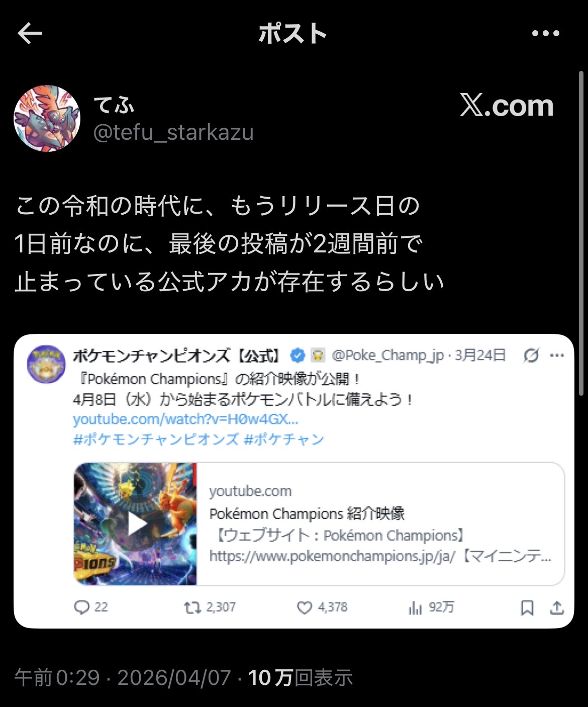The image size is (588, 707).
Task: Open てふ's profile avatar
Action: [47, 118]
